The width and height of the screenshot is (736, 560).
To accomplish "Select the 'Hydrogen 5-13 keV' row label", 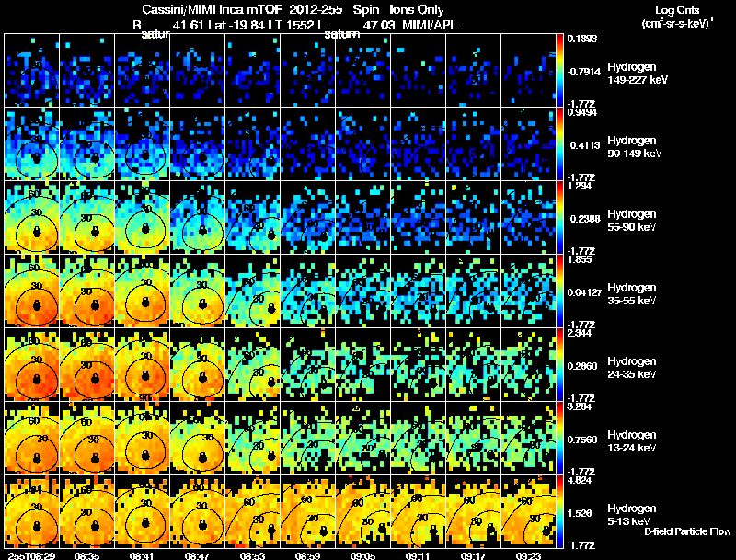I will pyautogui.click(x=632, y=515).
